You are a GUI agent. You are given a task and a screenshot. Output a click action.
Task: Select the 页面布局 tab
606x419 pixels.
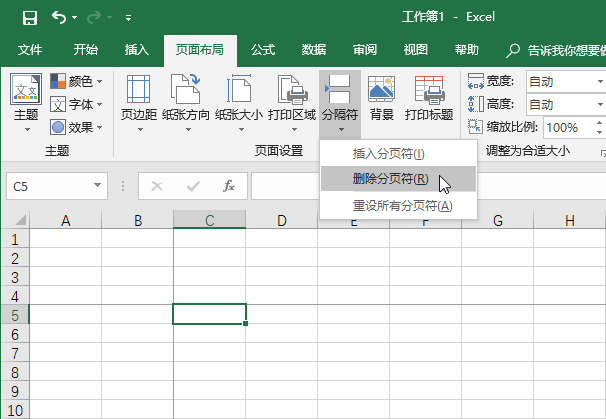tap(200, 49)
